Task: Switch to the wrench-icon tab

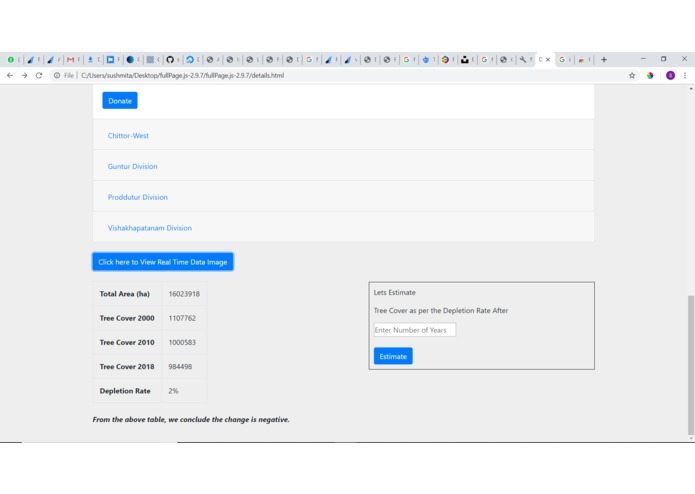Action: point(523,59)
